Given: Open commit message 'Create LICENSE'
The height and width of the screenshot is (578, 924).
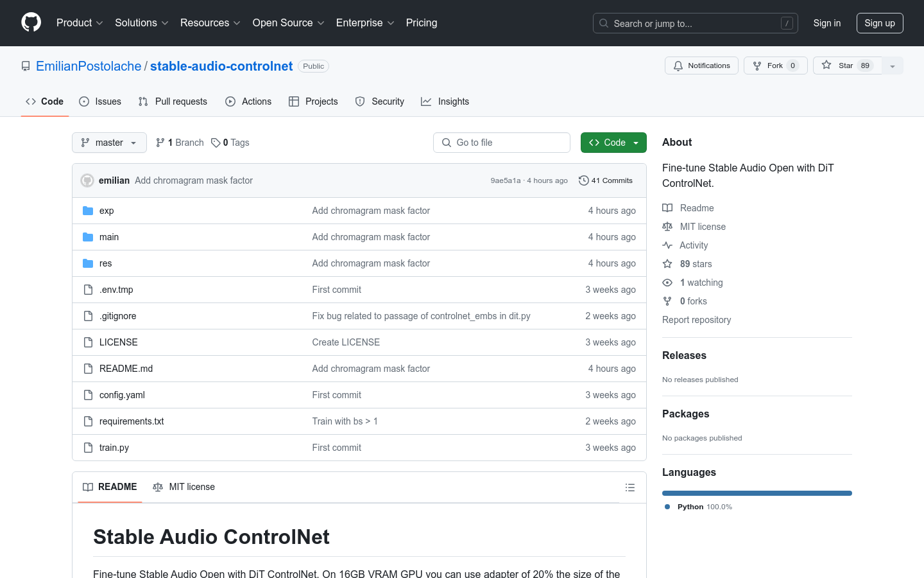Looking at the screenshot, I should click(x=346, y=342).
